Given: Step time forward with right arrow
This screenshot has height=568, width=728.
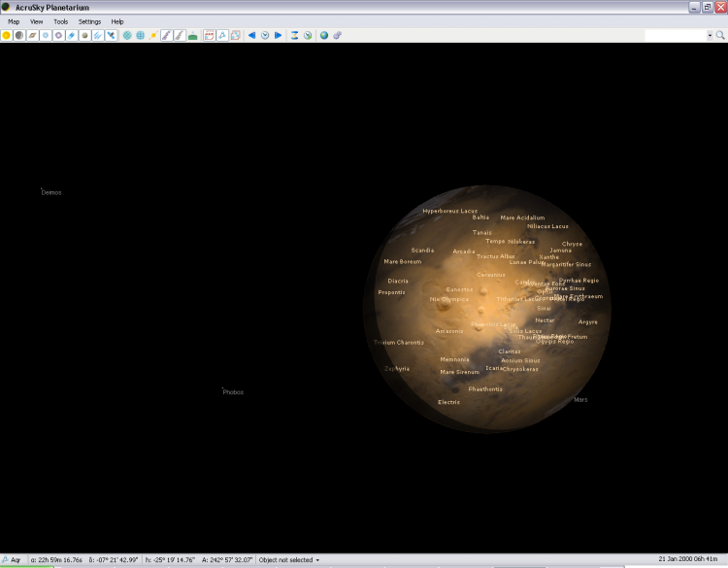Looking at the screenshot, I should [279, 35].
